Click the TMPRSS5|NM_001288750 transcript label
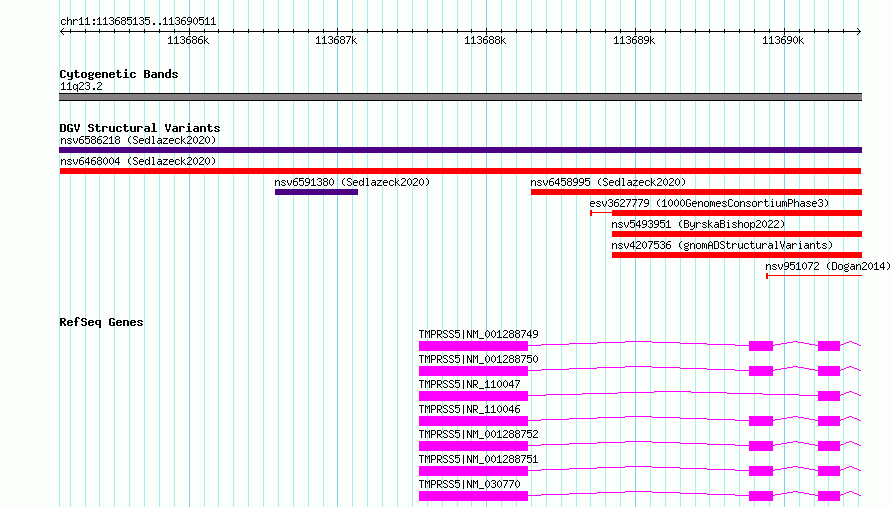Viewport: 890px width, 507px height. click(x=478, y=359)
